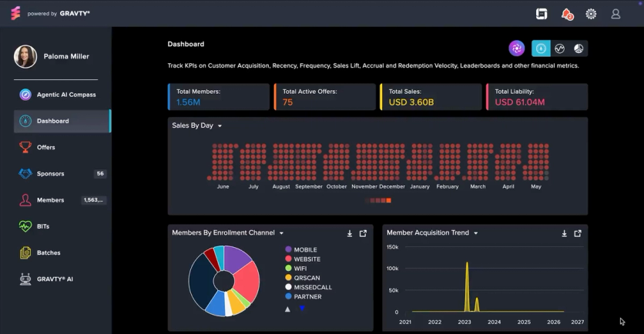Click the 2023 spike on acquisition trend
Image resolution: width=644 pixels, height=334 pixels.
467,286
